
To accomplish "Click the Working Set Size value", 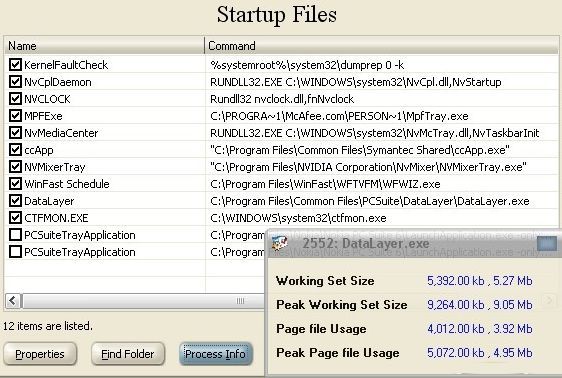I will [x=480, y=281].
